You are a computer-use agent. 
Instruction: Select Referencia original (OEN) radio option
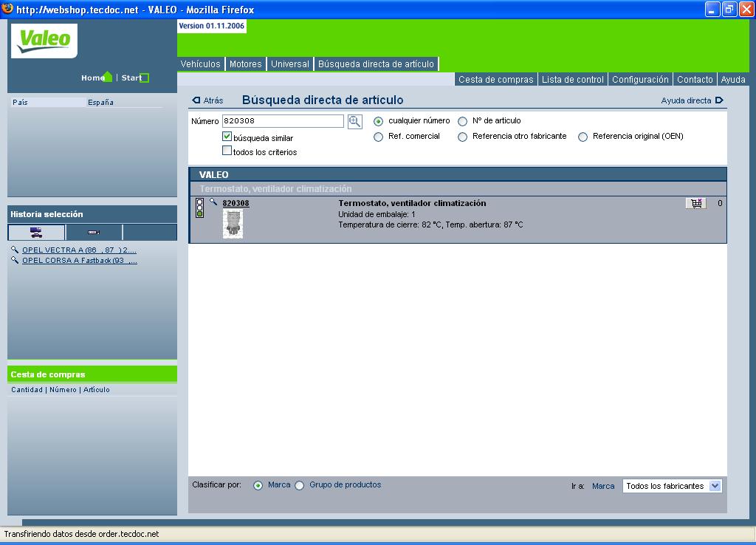(583, 137)
